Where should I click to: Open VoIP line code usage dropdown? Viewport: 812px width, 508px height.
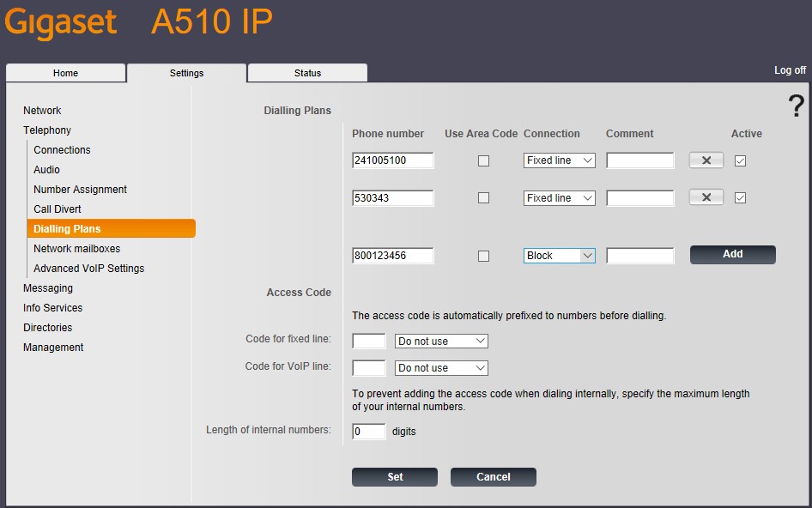[x=441, y=368]
